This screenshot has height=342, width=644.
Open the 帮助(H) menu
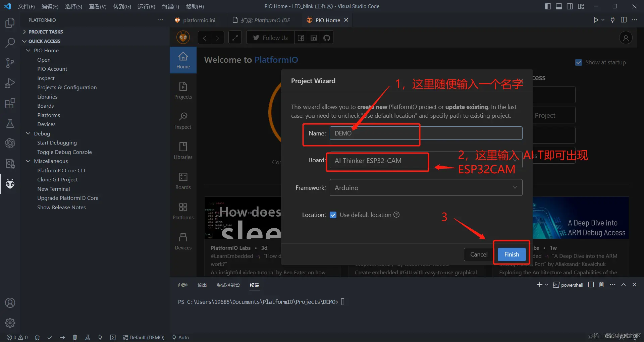[x=195, y=6]
